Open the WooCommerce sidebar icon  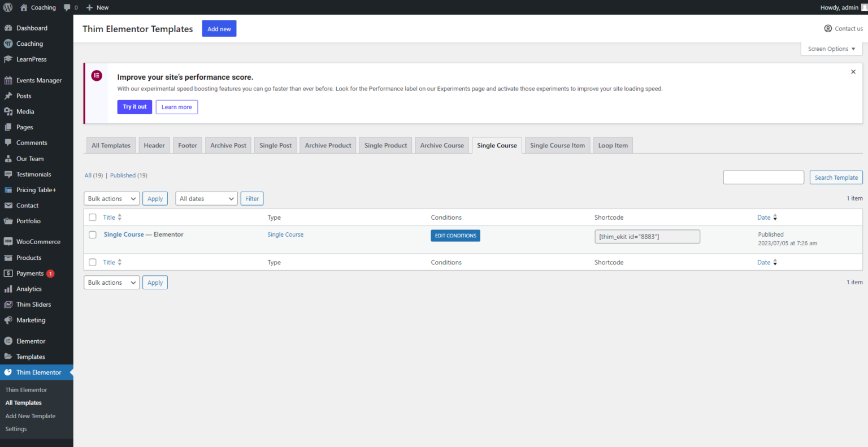[x=8, y=242]
